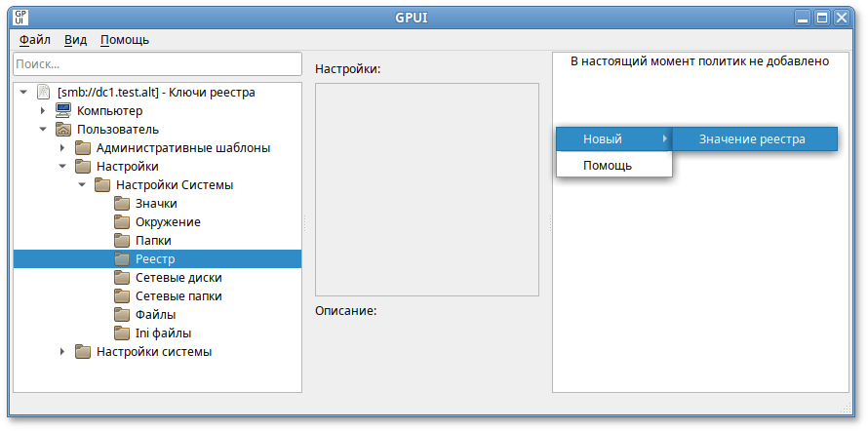Screen dimensions: 868x431
Task: Click the document icon beside smb://dc1.test.alt root
Action: [43, 93]
